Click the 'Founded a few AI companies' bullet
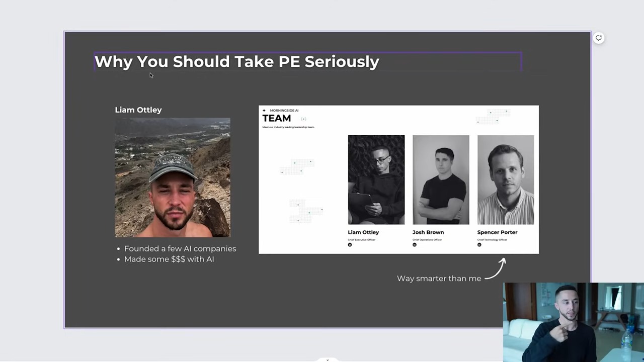 click(x=180, y=248)
